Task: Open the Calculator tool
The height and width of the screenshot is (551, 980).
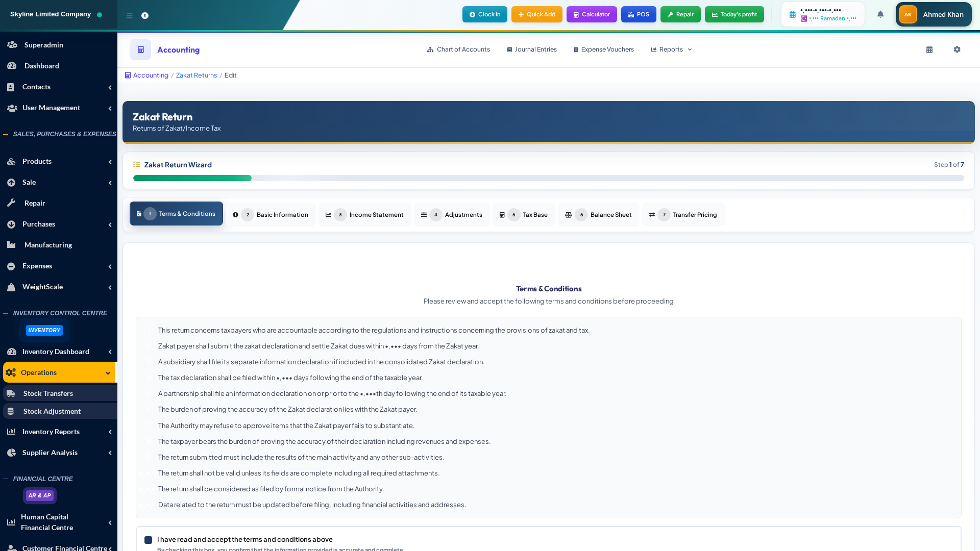Action: coord(591,14)
